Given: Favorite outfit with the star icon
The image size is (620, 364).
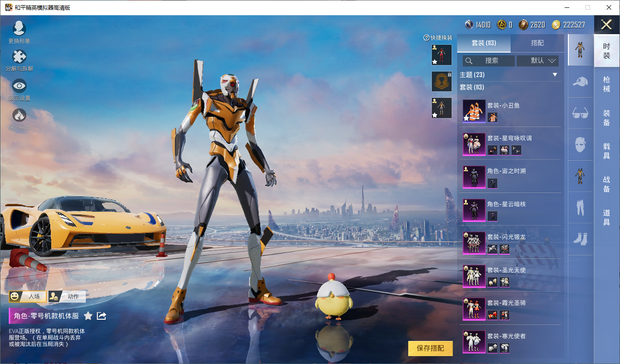Looking at the screenshot, I should point(88,316).
